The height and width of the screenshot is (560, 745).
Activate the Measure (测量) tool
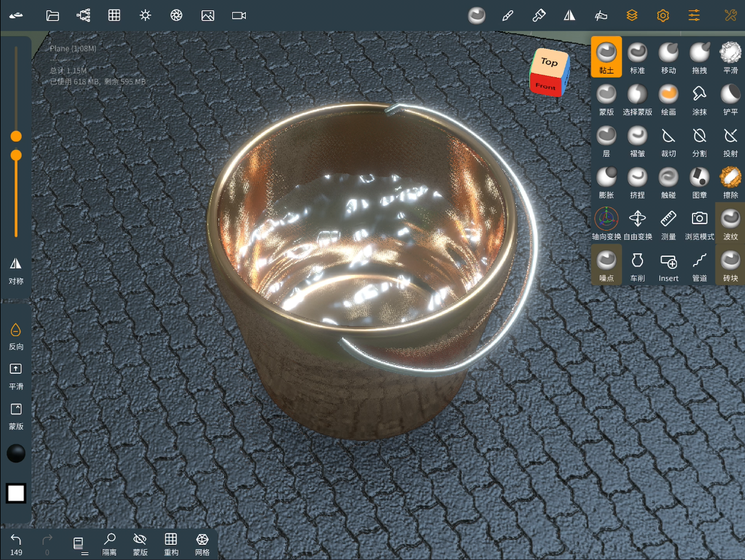(668, 222)
